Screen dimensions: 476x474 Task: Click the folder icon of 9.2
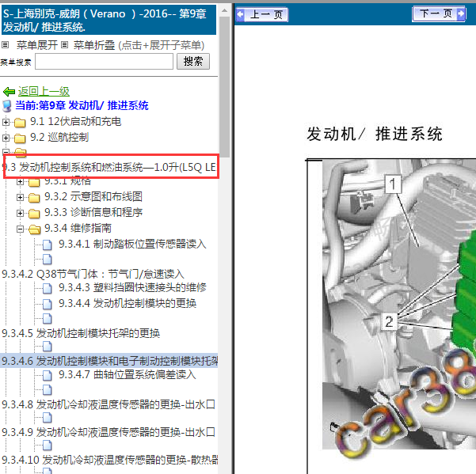[20, 138]
